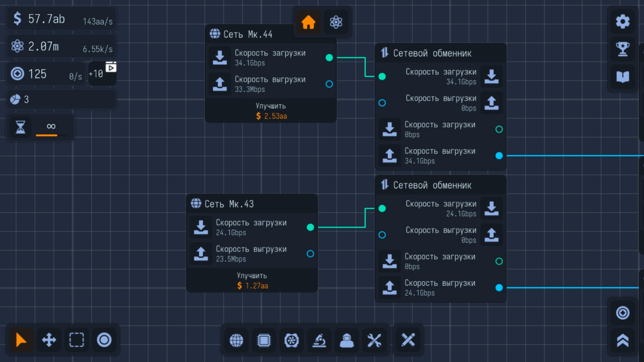Click the crossed pencil ruler button
The image size is (644, 362).
(408, 340)
